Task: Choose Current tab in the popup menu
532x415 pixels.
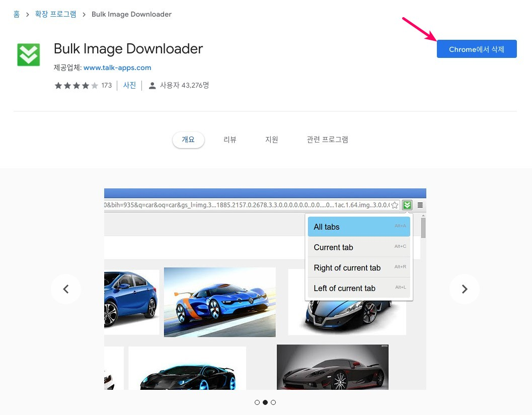Action: tap(359, 247)
